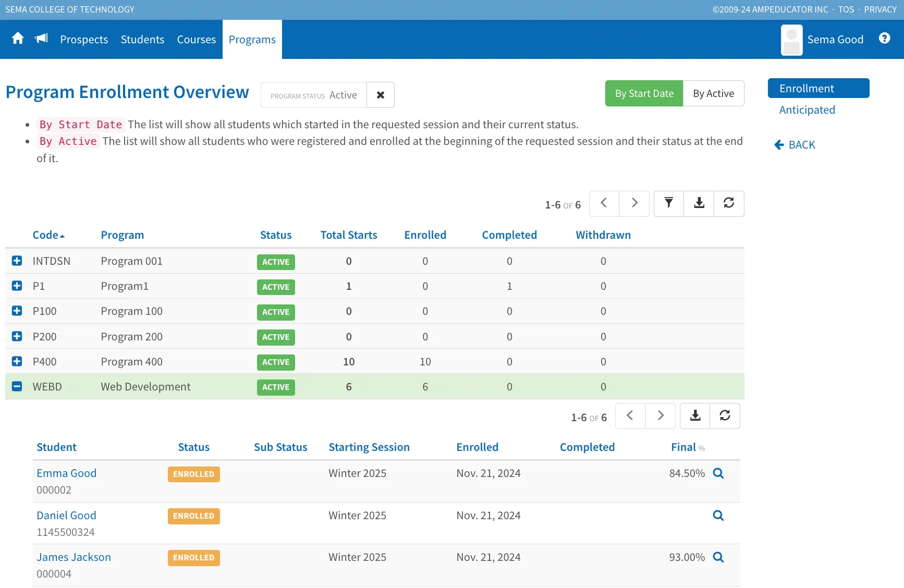The width and height of the screenshot is (904, 588).
Task: Click the BACK link
Action: pos(795,145)
